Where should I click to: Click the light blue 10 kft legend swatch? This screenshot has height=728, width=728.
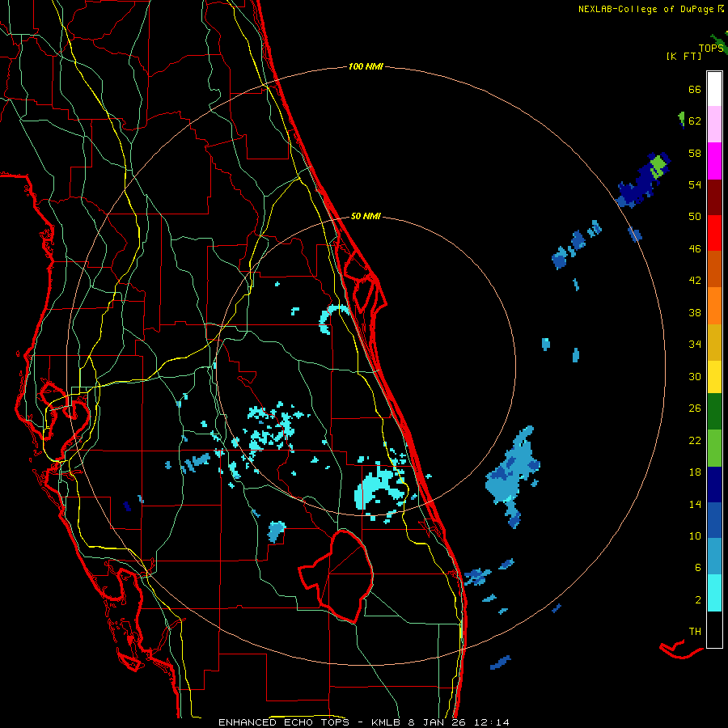(714, 557)
